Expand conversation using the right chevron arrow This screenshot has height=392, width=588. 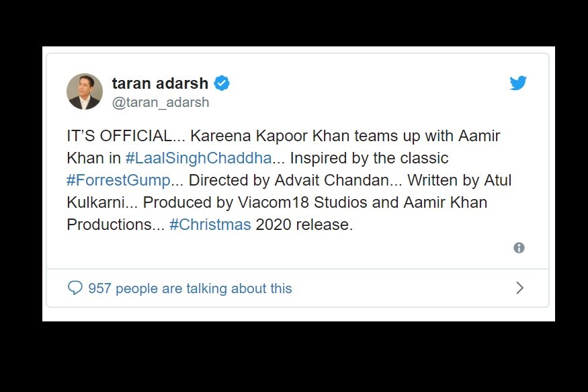(x=519, y=288)
